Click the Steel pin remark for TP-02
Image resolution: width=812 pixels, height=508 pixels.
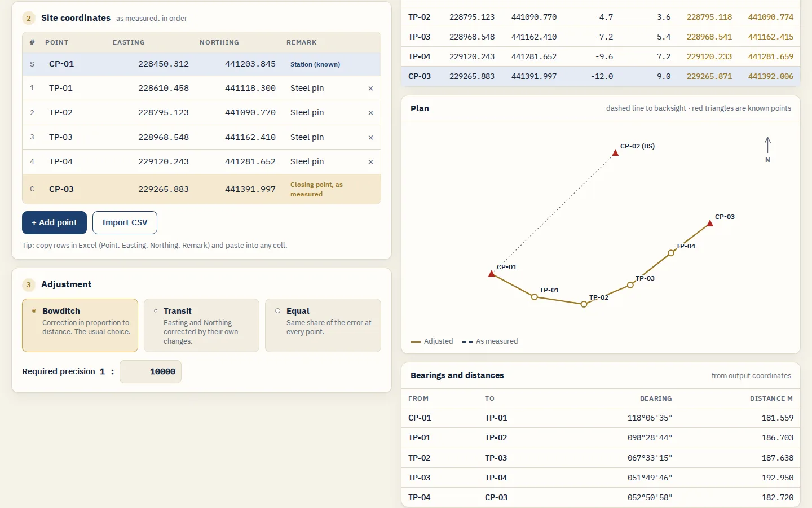pyautogui.click(x=307, y=112)
